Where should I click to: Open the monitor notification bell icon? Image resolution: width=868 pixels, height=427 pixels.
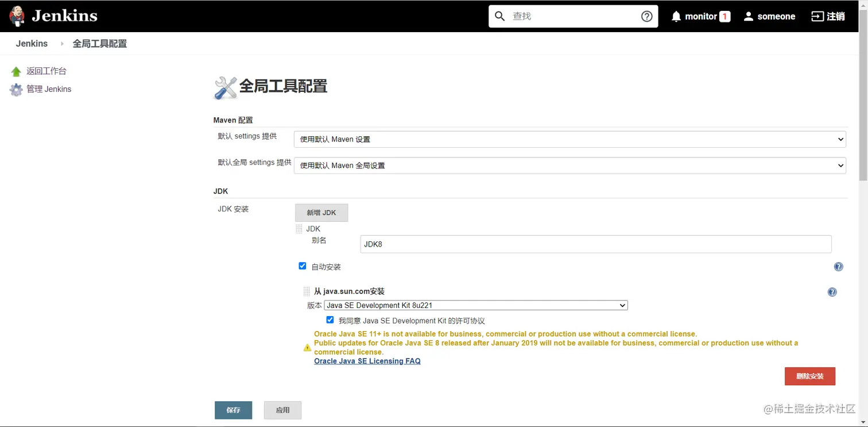coord(676,16)
